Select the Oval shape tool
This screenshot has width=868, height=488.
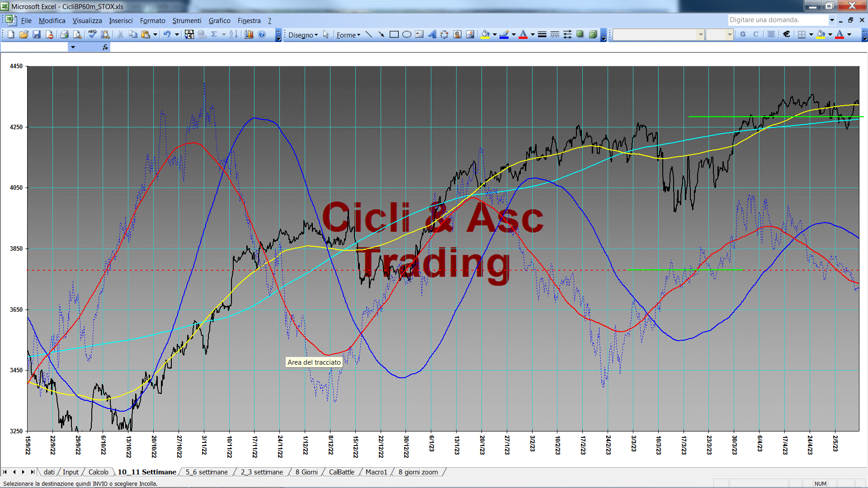coord(407,34)
